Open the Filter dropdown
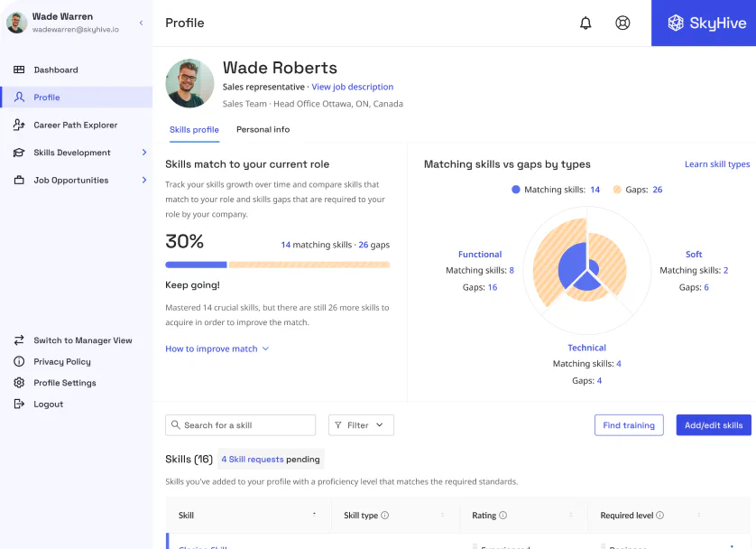 (361, 425)
